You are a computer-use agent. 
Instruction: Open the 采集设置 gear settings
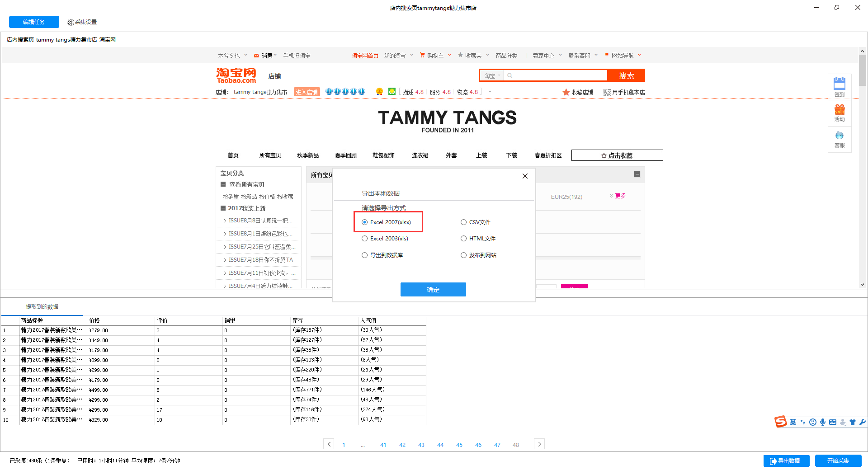pos(82,22)
